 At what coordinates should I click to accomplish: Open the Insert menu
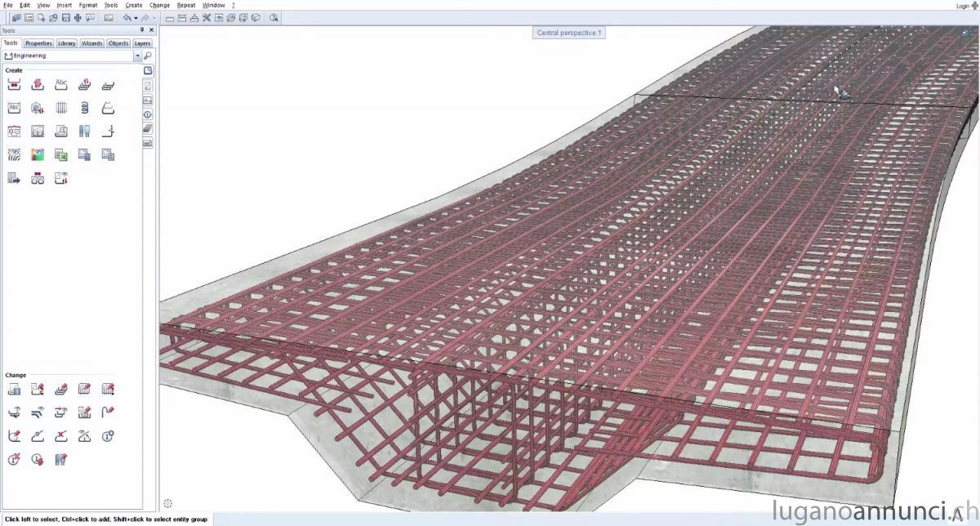[65, 5]
